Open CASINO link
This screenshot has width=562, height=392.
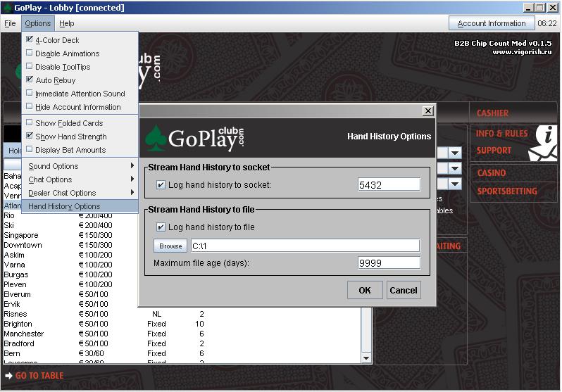tap(492, 172)
